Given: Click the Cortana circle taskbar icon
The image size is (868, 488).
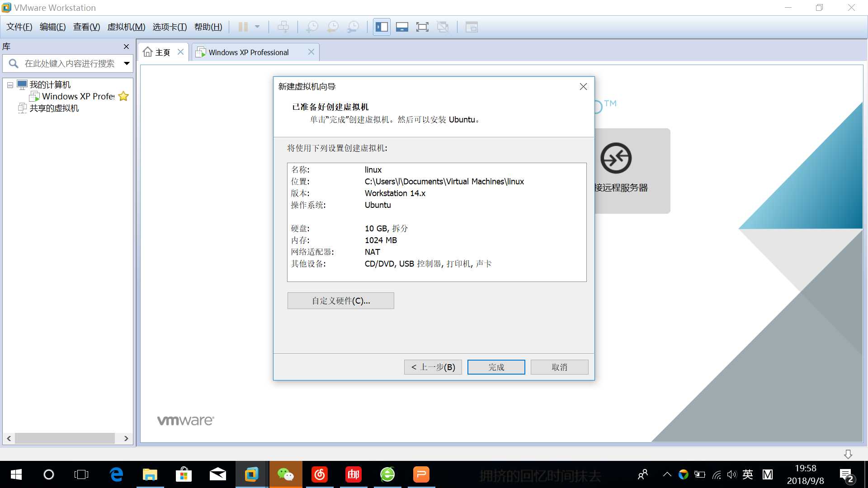Looking at the screenshot, I should pos(48,474).
